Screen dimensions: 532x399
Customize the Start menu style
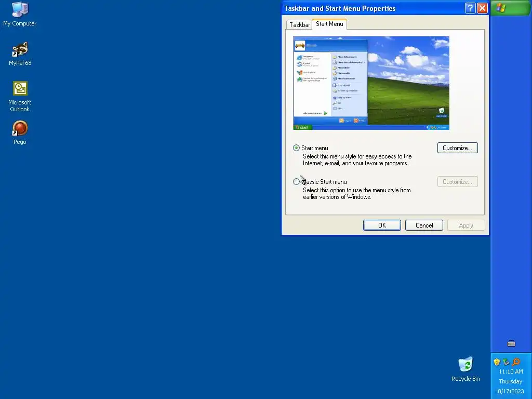coord(457,148)
